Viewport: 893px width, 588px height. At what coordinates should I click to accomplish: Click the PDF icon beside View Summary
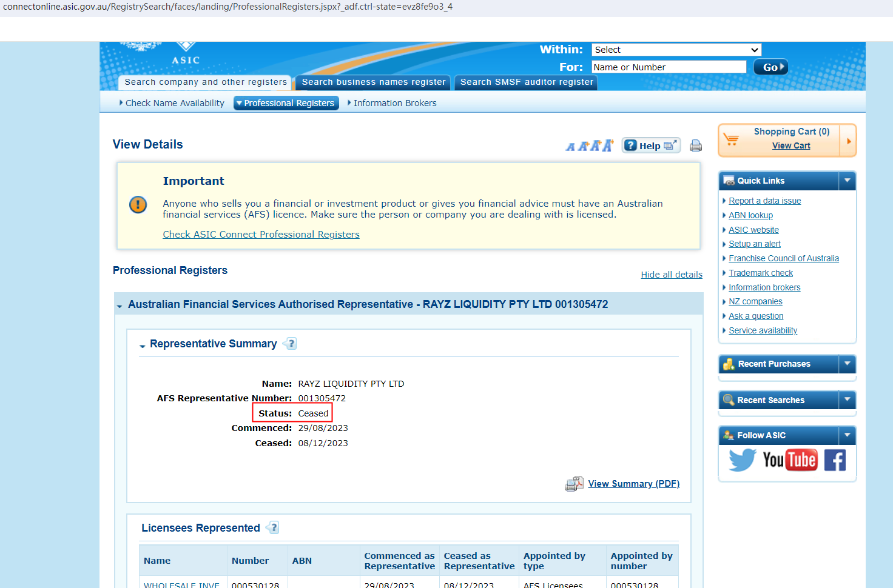pyautogui.click(x=574, y=484)
